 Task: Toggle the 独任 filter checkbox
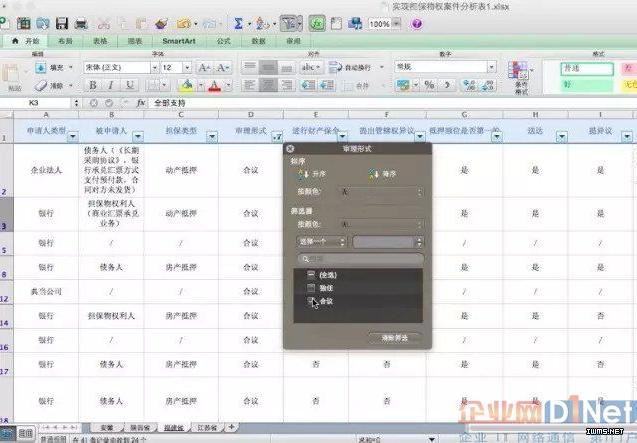coord(312,287)
